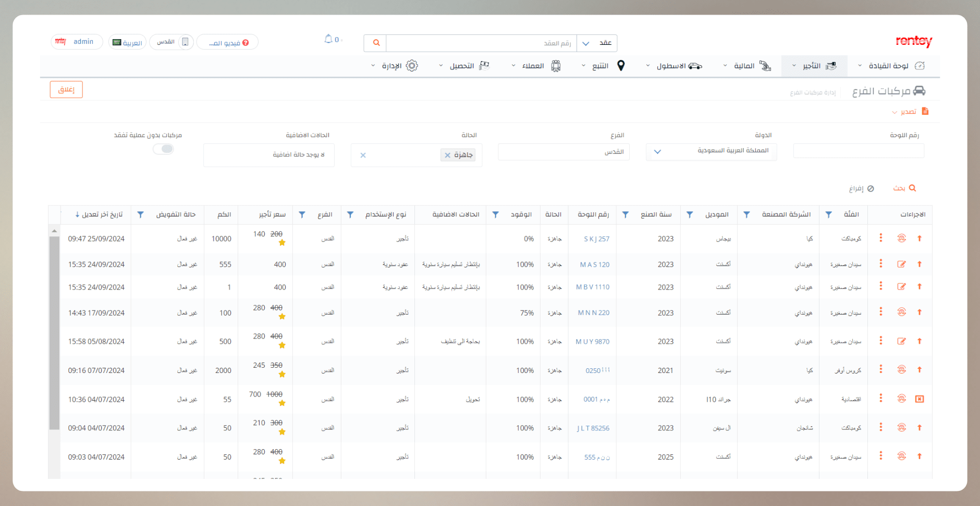Viewport: 980px width, 506px height.
Task: Click the رقم اللوحة input field
Action: click(x=858, y=151)
